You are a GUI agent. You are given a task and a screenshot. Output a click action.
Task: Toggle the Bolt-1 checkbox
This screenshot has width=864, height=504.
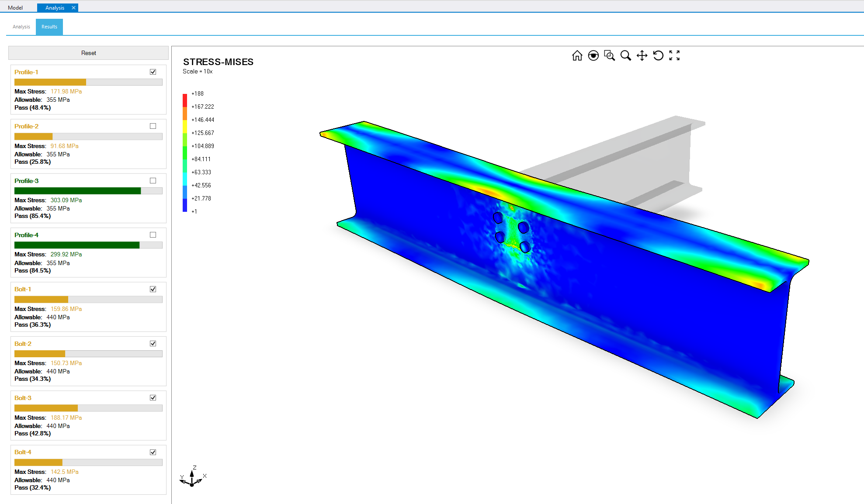tap(153, 289)
